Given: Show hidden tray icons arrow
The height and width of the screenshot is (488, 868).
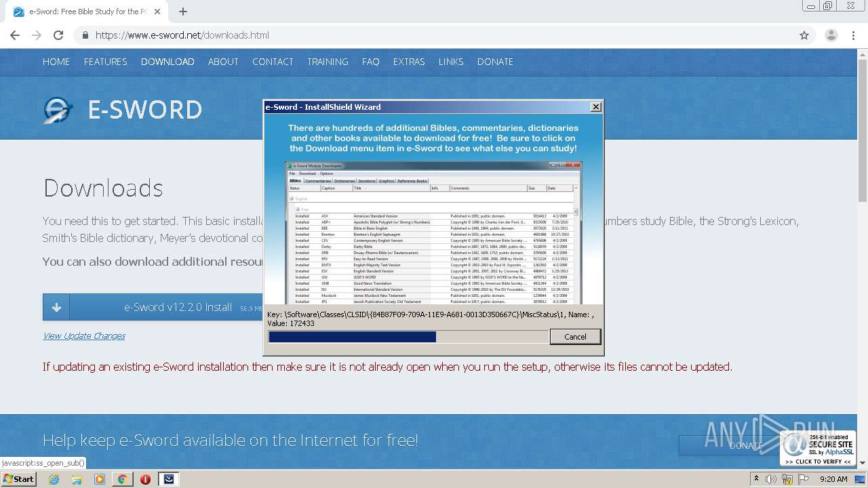Looking at the screenshot, I should (756, 479).
